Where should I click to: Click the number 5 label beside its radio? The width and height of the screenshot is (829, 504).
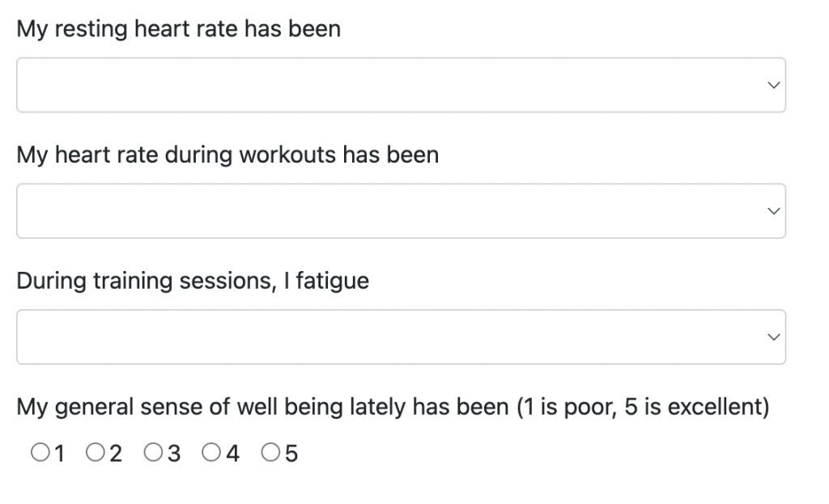(291, 454)
